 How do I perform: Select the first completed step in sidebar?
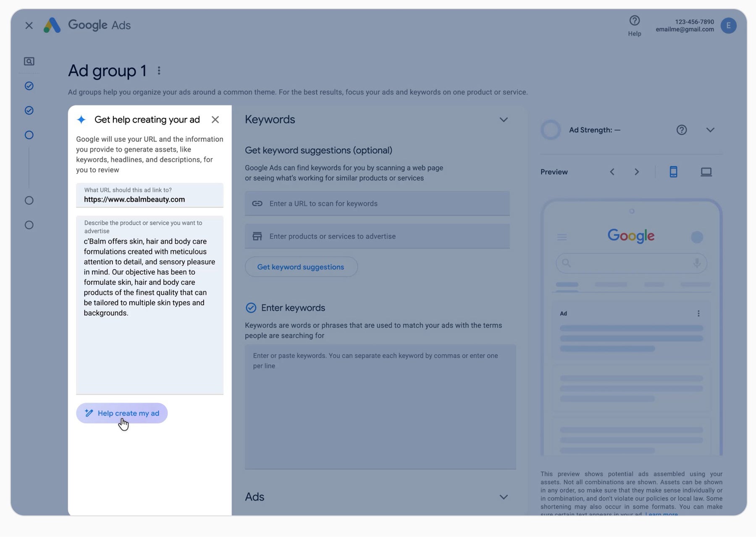tap(29, 86)
